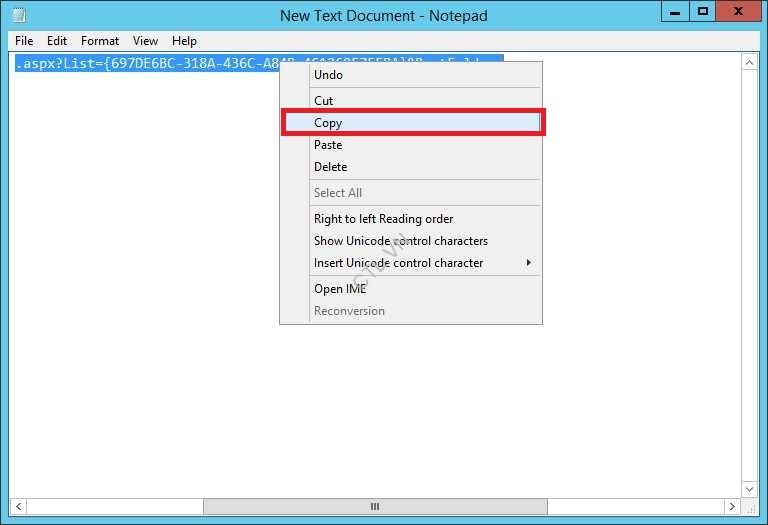Toggle Right to left Reading order
768x525 pixels.
(x=383, y=219)
